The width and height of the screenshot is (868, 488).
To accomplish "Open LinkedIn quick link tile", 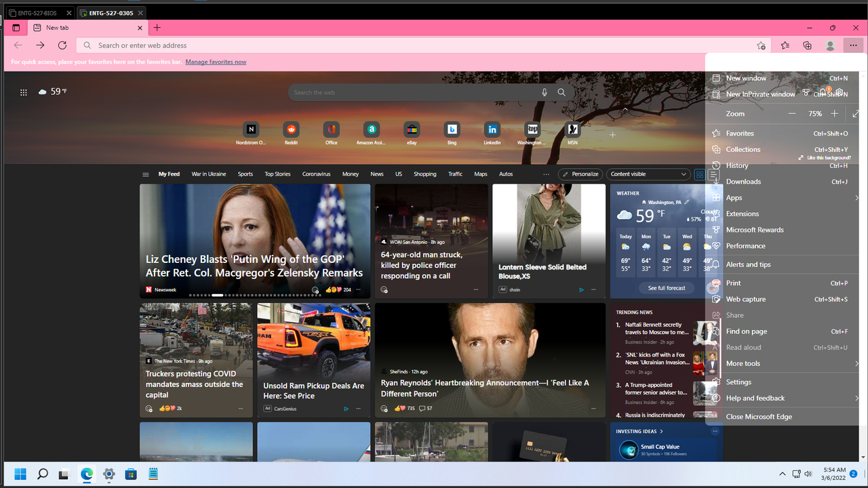I will (x=492, y=133).
